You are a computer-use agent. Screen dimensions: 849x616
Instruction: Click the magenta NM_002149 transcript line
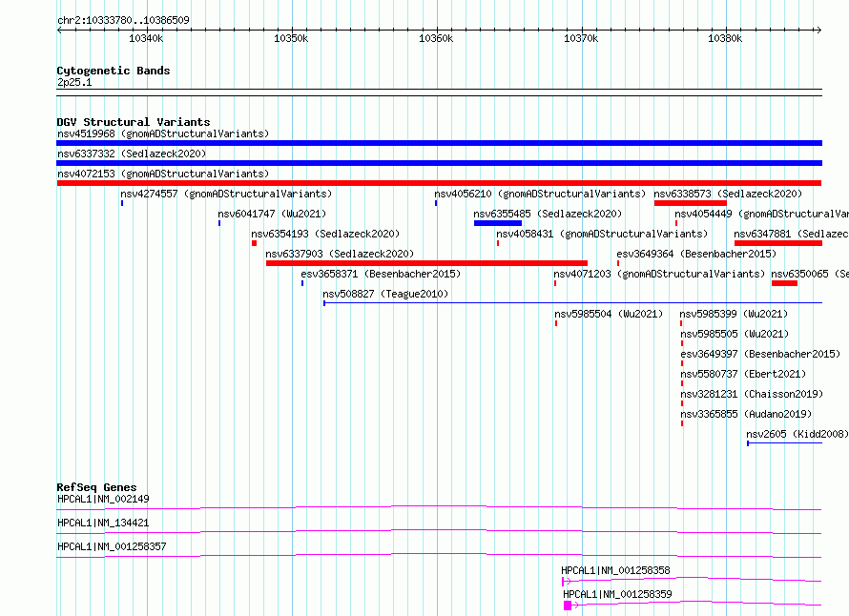[x=439, y=507]
